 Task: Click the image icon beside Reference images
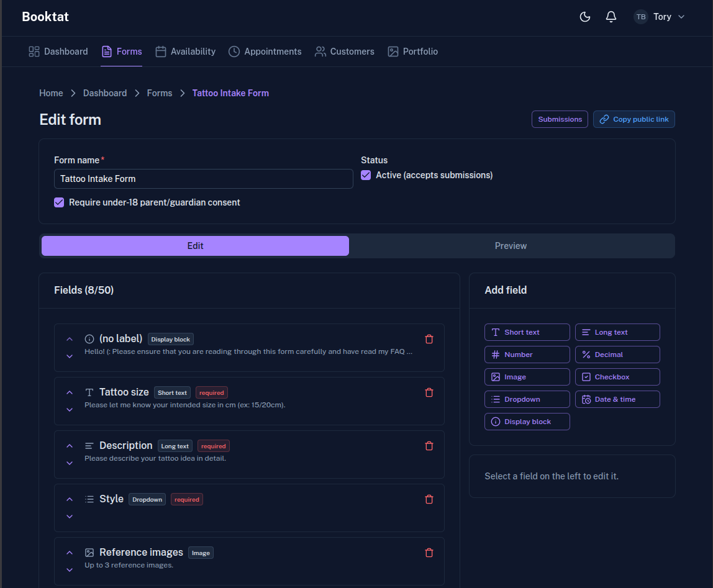(x=89, y=553)
